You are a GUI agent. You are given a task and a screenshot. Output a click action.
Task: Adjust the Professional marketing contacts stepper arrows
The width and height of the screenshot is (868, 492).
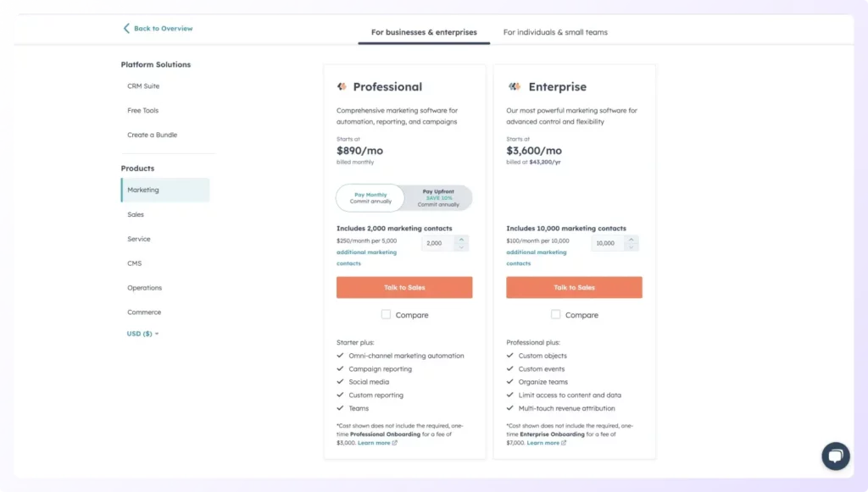pos(461,243)
